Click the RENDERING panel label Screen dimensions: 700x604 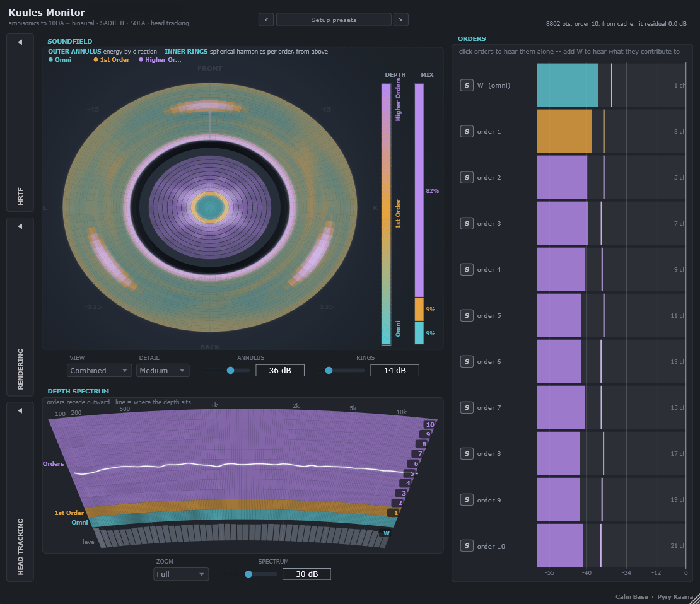(20, 369)
